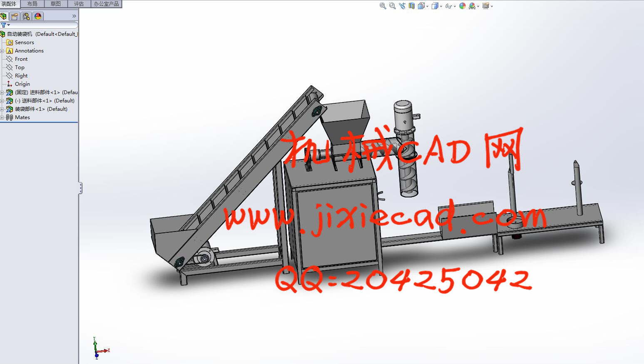644x364 pixels.
Task: Select the Front plane in the tree
Action: coord(21,59)
